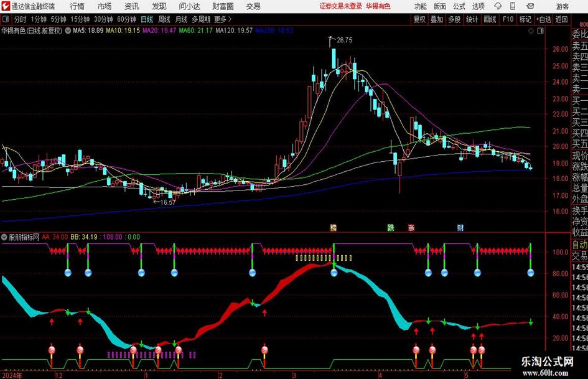Click the diamond icon above chart
The height and width of the screenshot is (379, 588).
[x=531, y=31]
